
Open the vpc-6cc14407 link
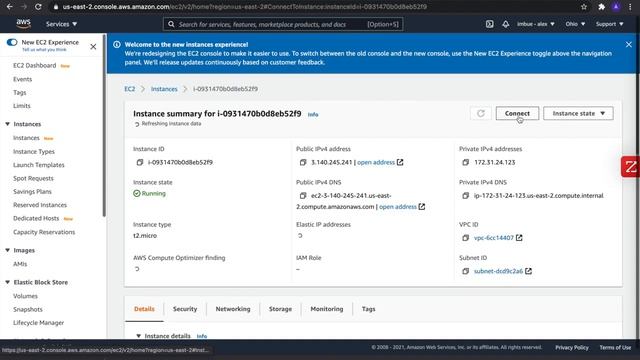coord(494,238)
